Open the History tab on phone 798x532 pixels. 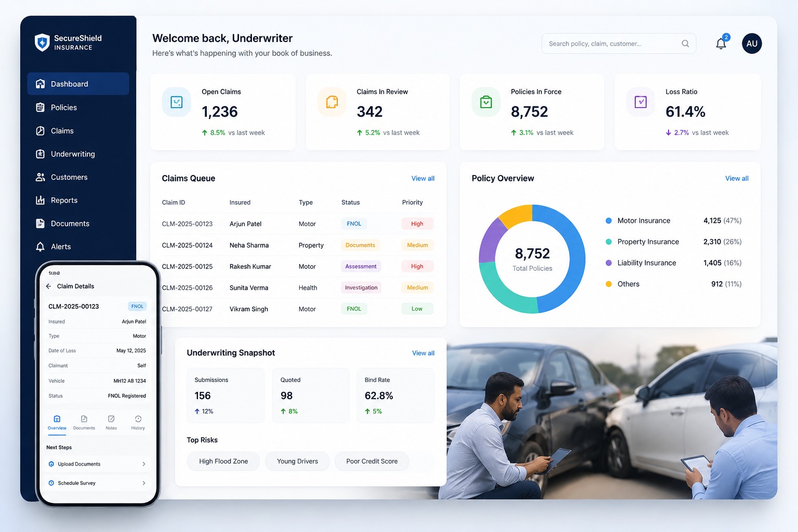[x=138, y=423]
